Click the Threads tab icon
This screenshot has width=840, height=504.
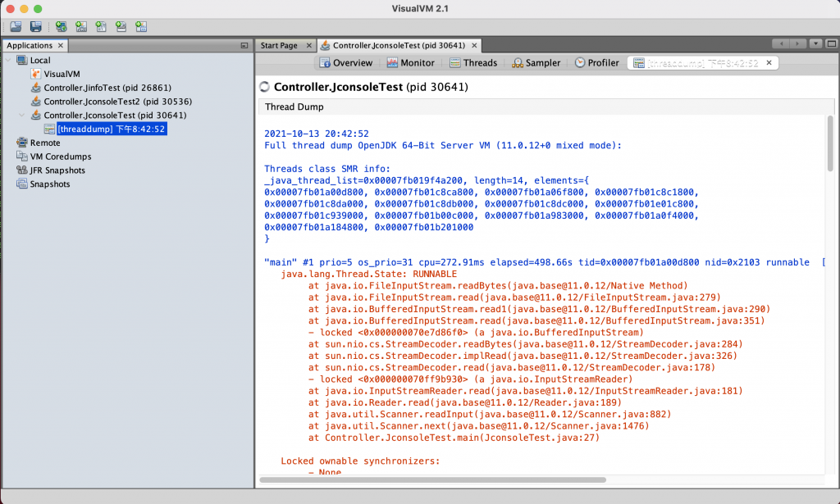(x=454, y=62)
